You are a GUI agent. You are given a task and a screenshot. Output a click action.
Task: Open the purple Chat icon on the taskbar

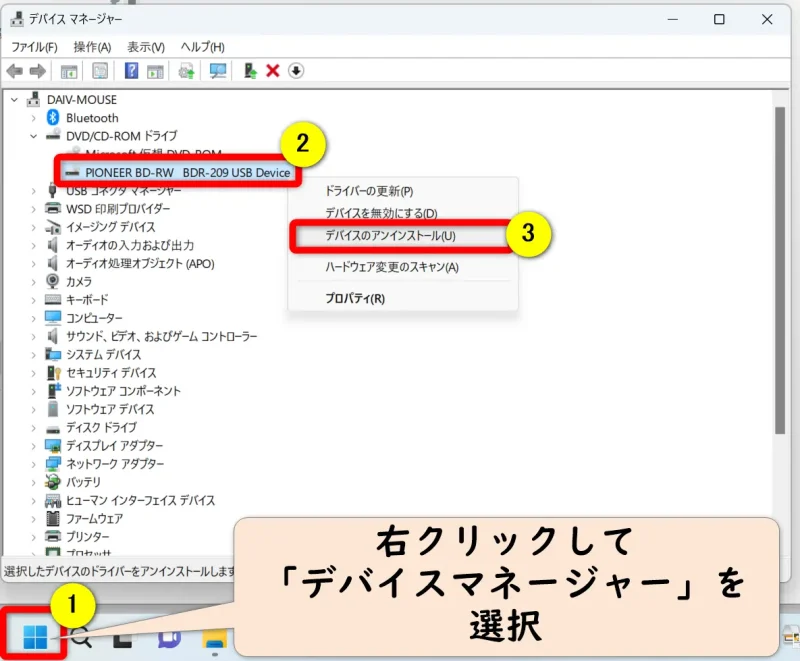[x=169, y=638]
